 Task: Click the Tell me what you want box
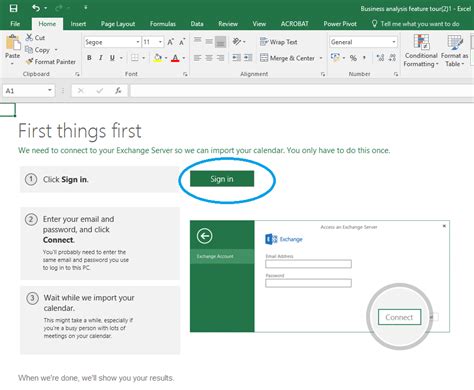click(416, 24)
